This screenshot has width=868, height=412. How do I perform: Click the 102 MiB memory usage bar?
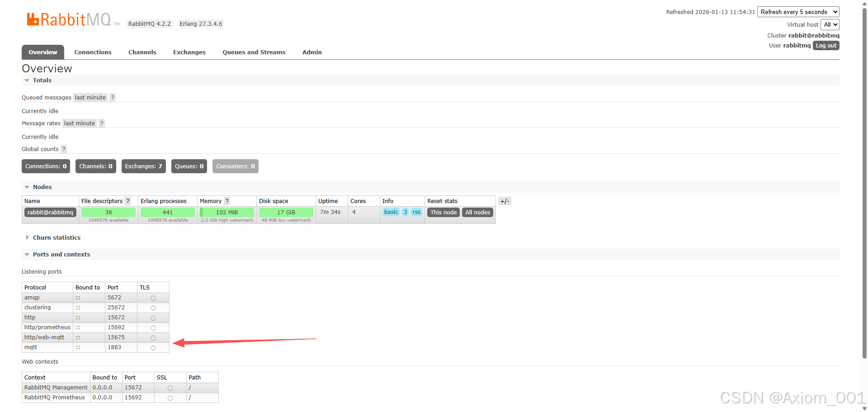(226, 212)
